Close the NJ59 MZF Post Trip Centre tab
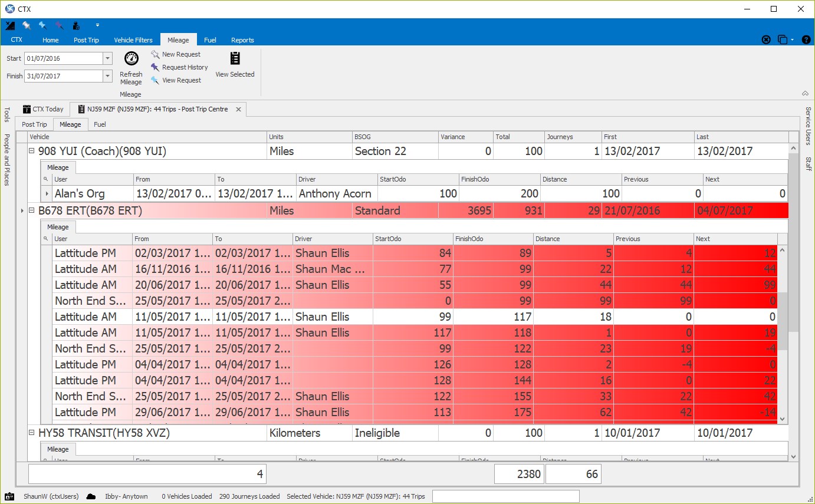The height and width of the screenshot is (504, 815). point(238,109)
